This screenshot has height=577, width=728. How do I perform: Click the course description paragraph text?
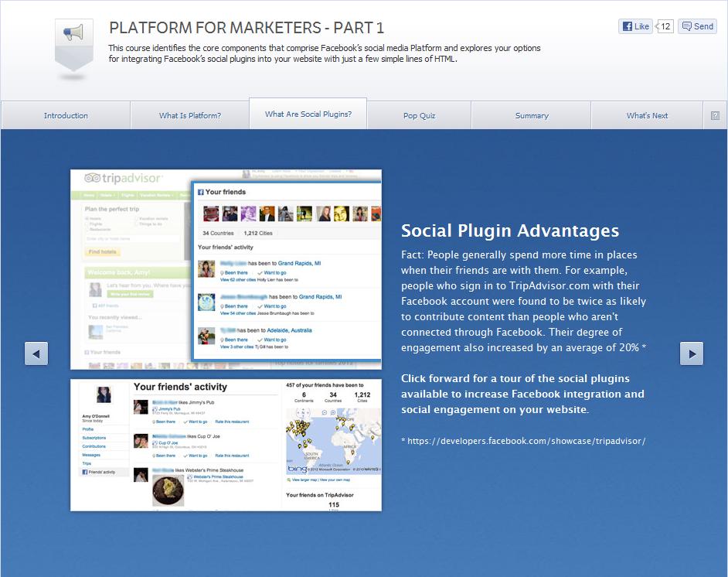[325, 53]
